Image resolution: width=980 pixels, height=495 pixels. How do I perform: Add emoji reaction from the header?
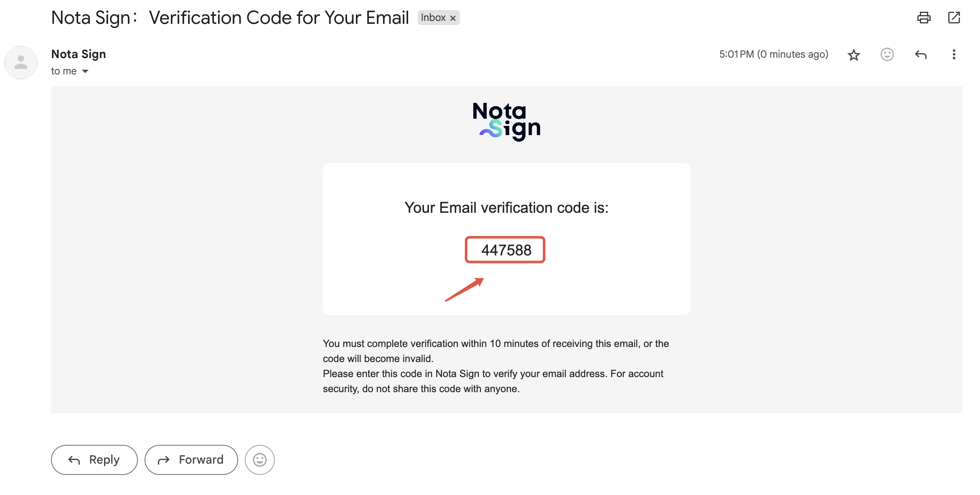click(x=887, y=54)
